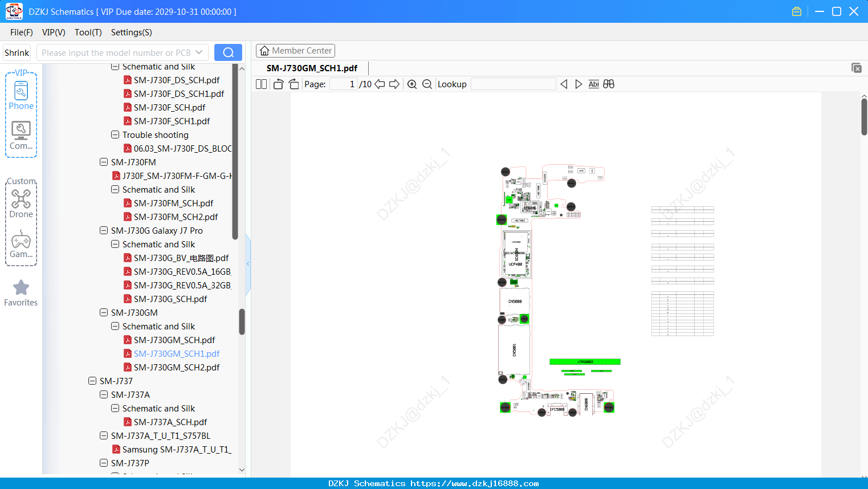
Task: Open the Computer category
Action: pos(21,136)
